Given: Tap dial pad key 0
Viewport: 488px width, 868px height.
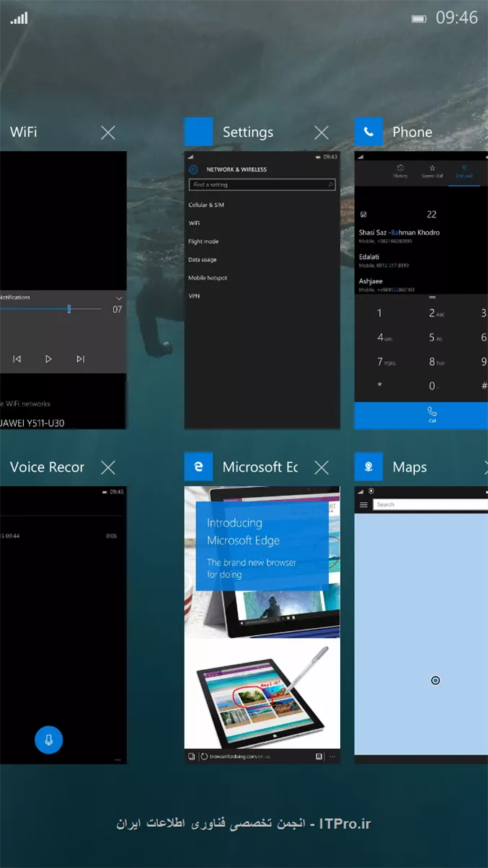Looking at the screenshot, I should coord(433,386).
